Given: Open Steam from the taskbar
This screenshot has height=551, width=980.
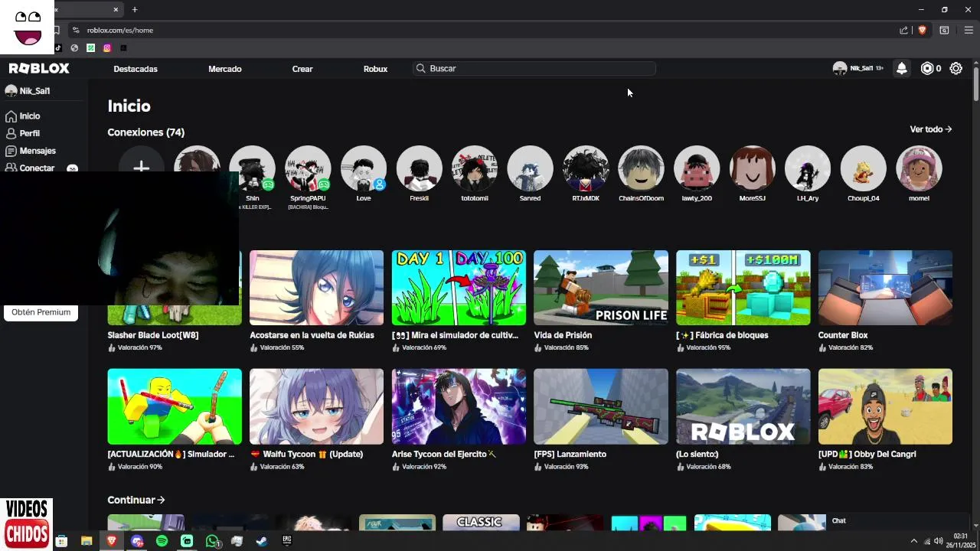Looking at the screenshot, I should pos(262,541).
